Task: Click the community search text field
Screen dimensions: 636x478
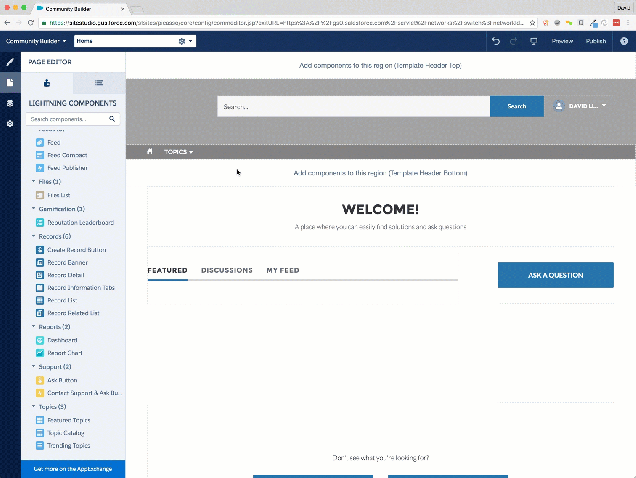Action: click(353, 106)
